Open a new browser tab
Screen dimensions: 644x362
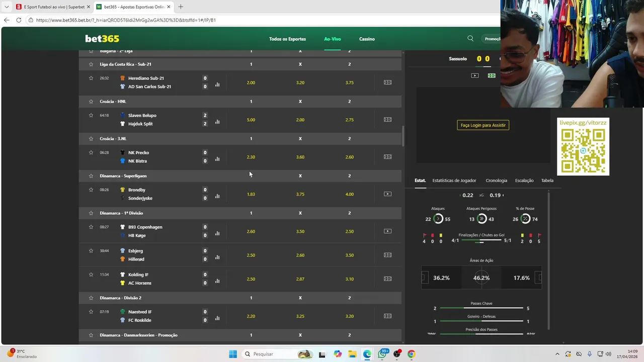pos(181,7)
